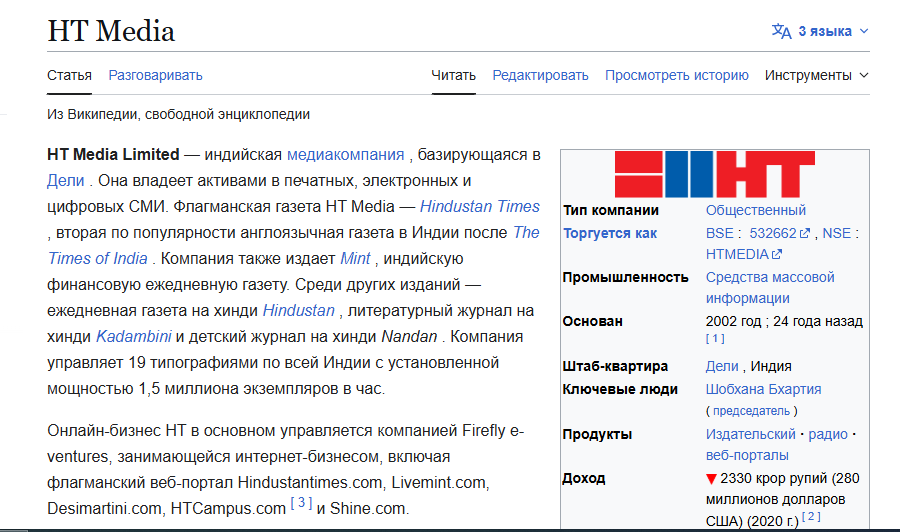Viewport: 900px width, 532px height.
Task: Open the 'Mint' newspaper link
Action: [355, 258]
